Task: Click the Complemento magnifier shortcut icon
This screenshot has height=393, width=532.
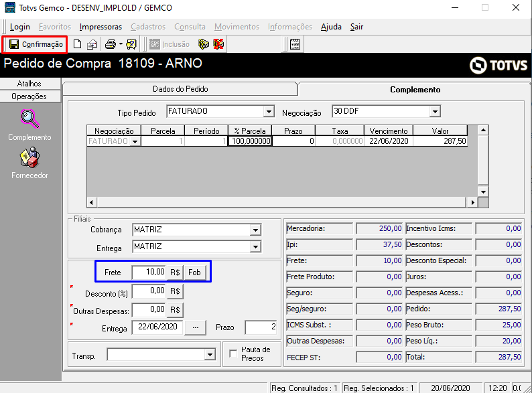Action: 30,119
